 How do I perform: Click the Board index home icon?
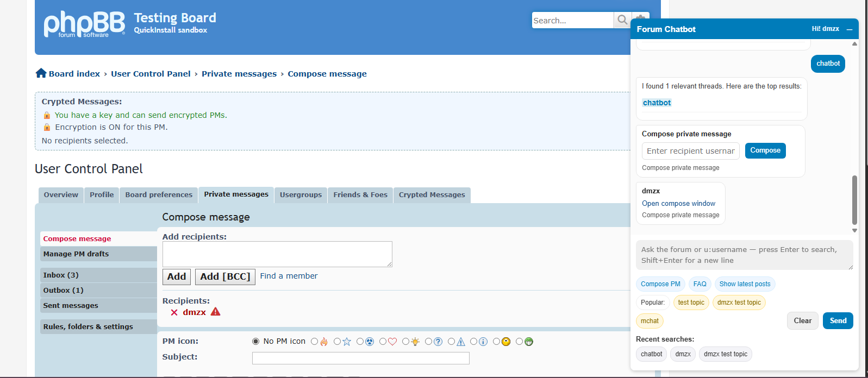41,73
